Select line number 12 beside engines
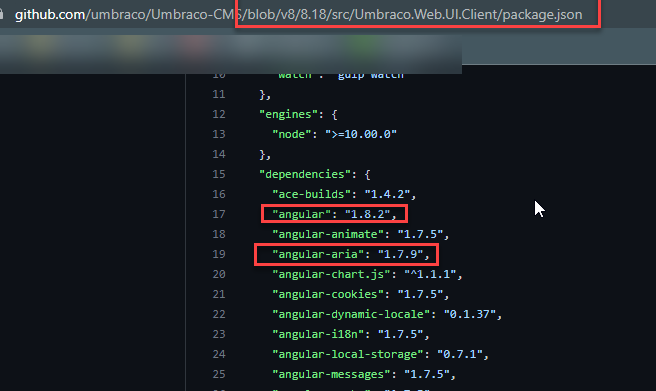 [x=219, y=114]
